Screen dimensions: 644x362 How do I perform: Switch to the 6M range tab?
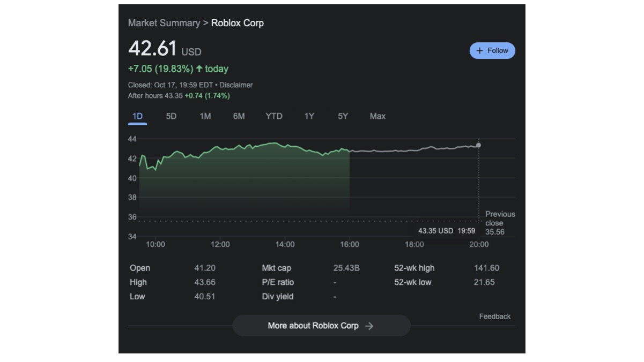[239, 116]
